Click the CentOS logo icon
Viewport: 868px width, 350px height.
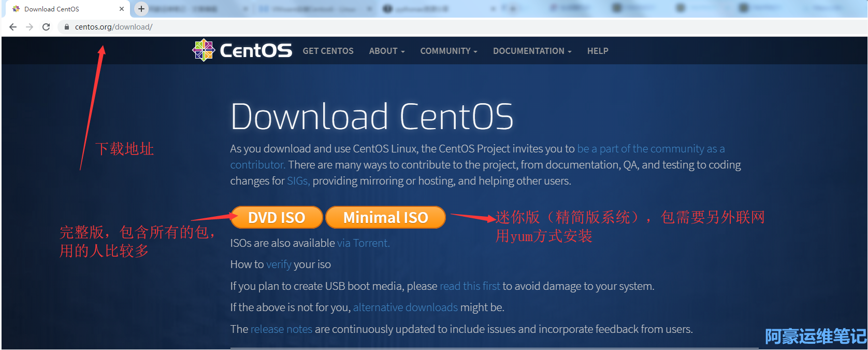coord(203,50)
